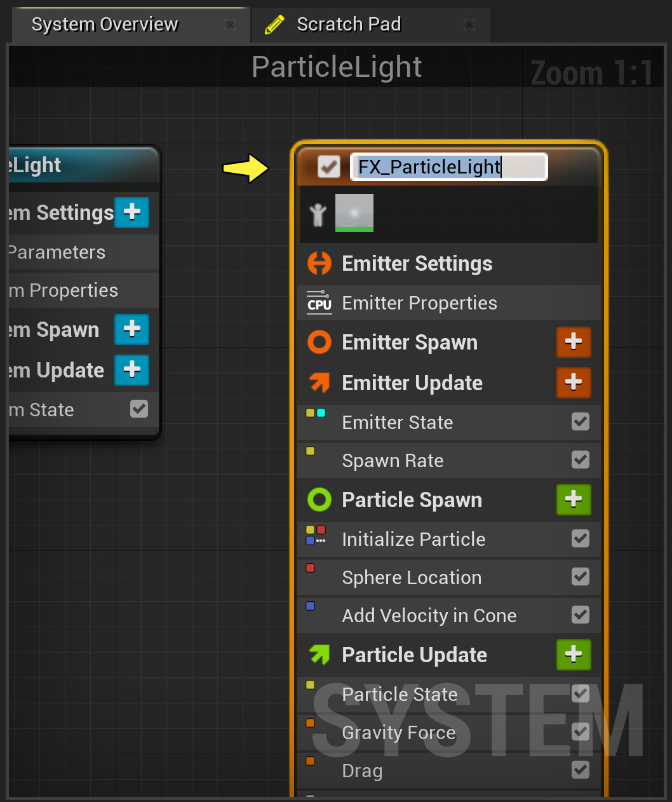The image size is (672, 802).
Task: Uncheck Add Velocity in Cone module
Action: [581, 615]
